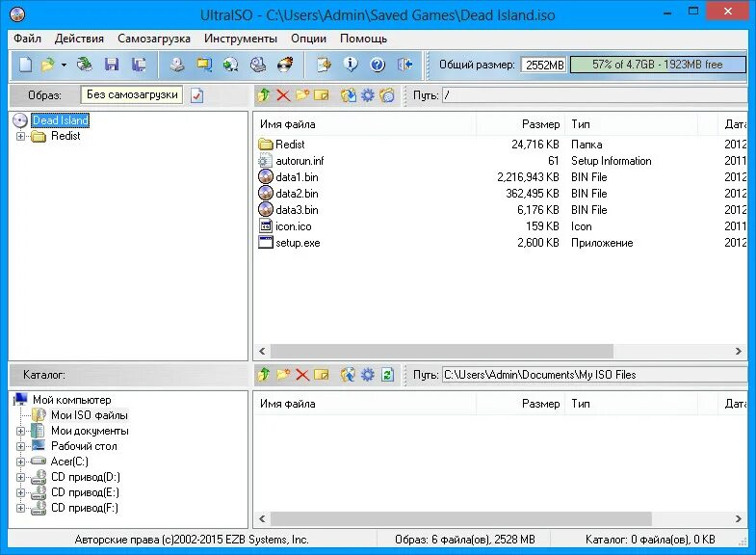The image size is (756, 555).
Task: Sort catalog files by Размер column header
Action: pyautogui.click(x=520, y=404)
